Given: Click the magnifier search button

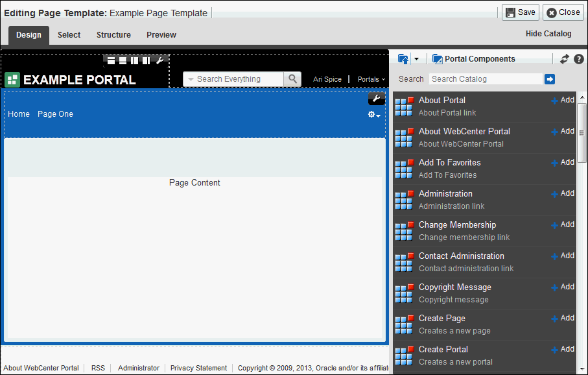Looking at the screenshot, I should pyautogui.click(x=292, y=79).
